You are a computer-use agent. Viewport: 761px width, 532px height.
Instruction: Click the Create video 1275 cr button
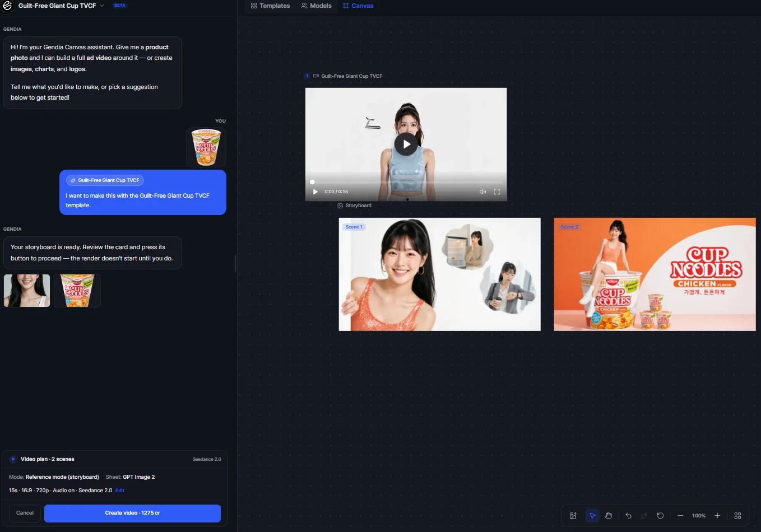tap(132, 513)
